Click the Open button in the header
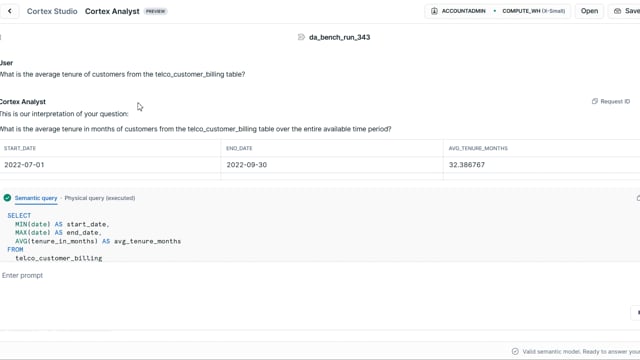 (589, 11)
